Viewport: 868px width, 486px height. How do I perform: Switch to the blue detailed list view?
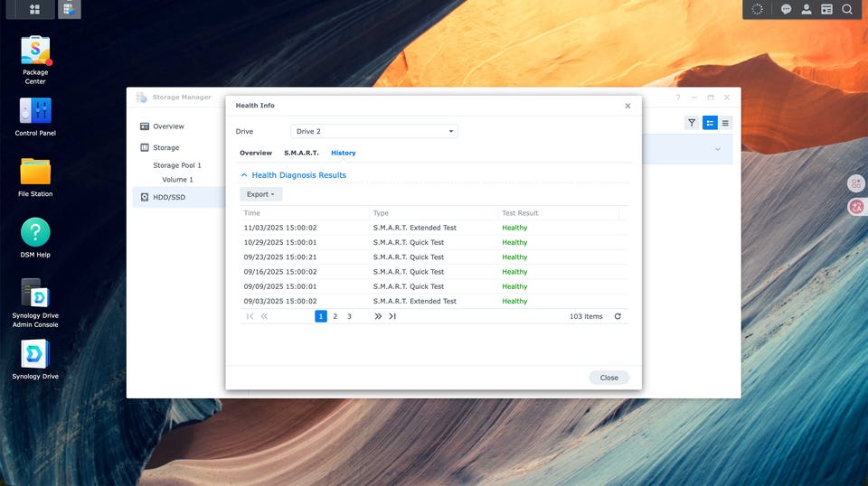(710, 123)
